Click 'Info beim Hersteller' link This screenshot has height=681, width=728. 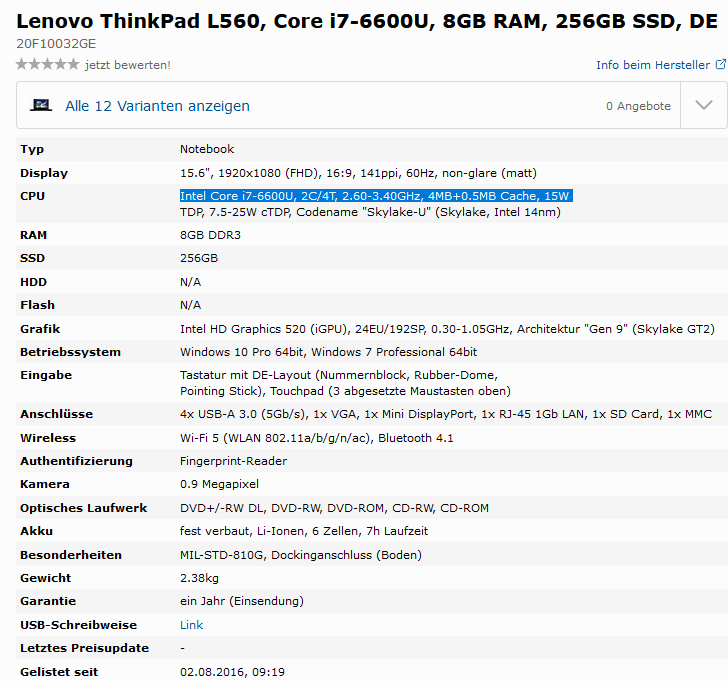pos(653,65)
